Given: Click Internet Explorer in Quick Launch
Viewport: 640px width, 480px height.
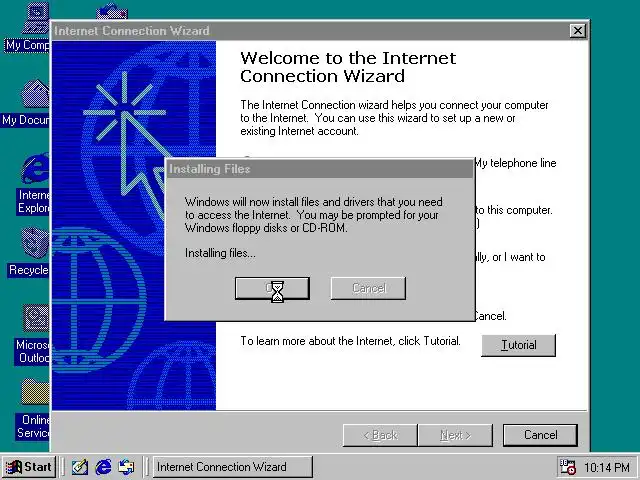Looking at the screenshot, I should point(103,467).
